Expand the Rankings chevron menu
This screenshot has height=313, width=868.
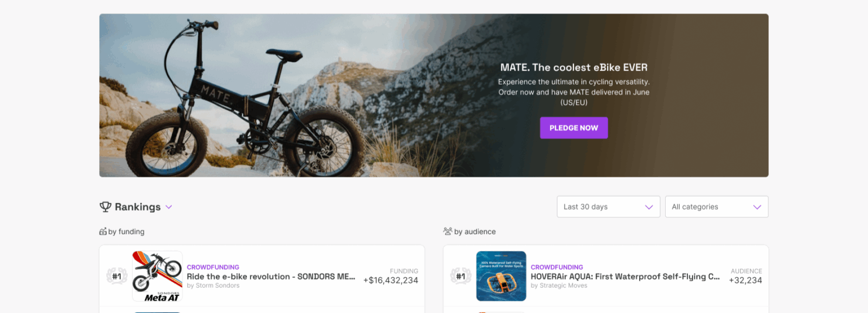168,207
